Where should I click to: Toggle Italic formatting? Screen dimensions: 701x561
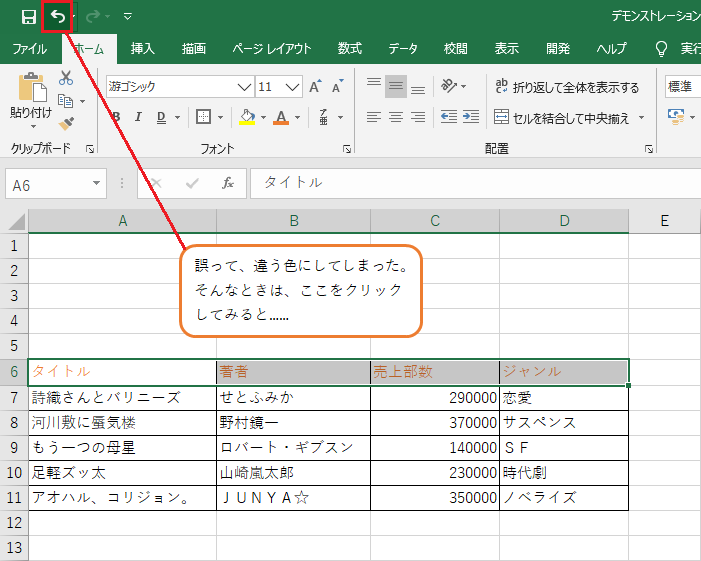click(x=138, y=117)
